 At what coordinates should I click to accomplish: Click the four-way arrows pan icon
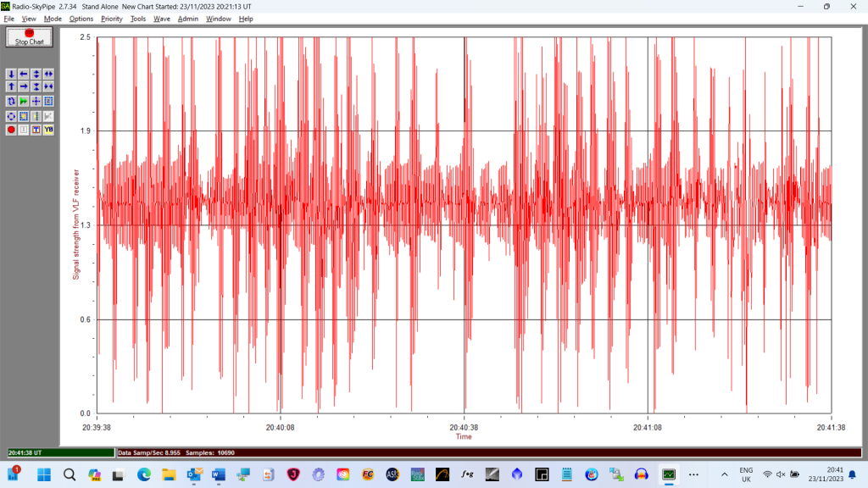tap(11, 116)
